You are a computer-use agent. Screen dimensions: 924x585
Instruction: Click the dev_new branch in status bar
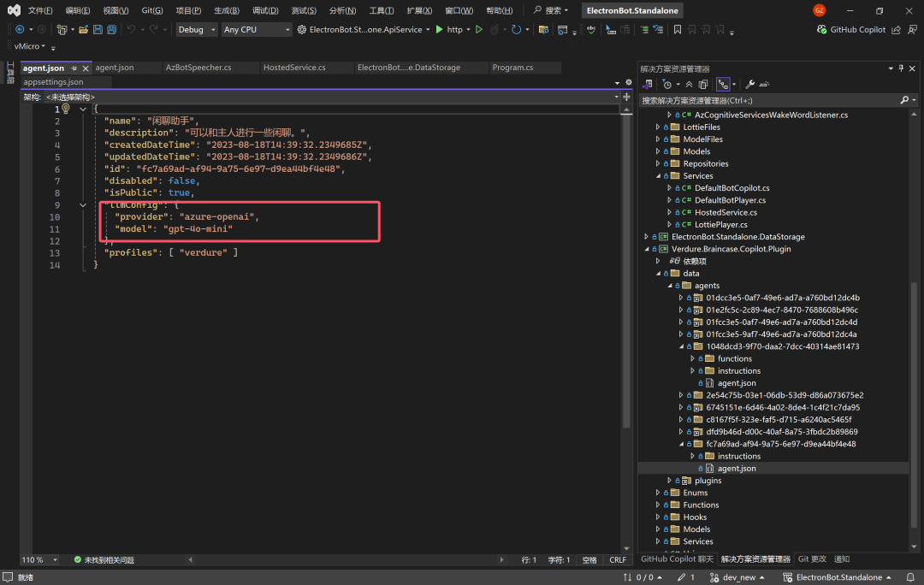[737, 577]
